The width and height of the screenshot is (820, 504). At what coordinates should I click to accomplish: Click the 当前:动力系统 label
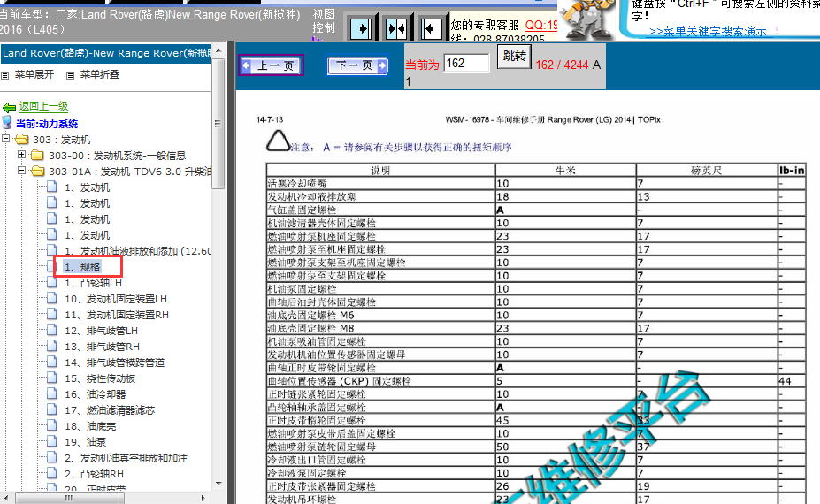pyautogui.click(x=47, y=124)
